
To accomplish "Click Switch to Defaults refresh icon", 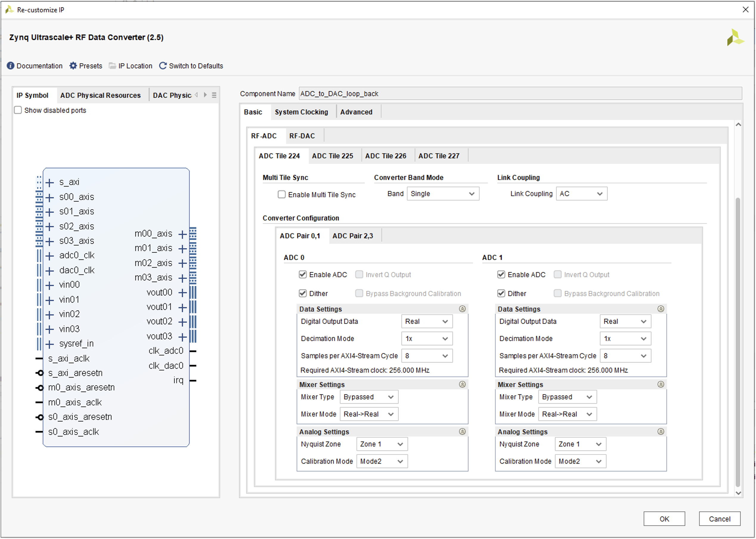I will 162,66.
